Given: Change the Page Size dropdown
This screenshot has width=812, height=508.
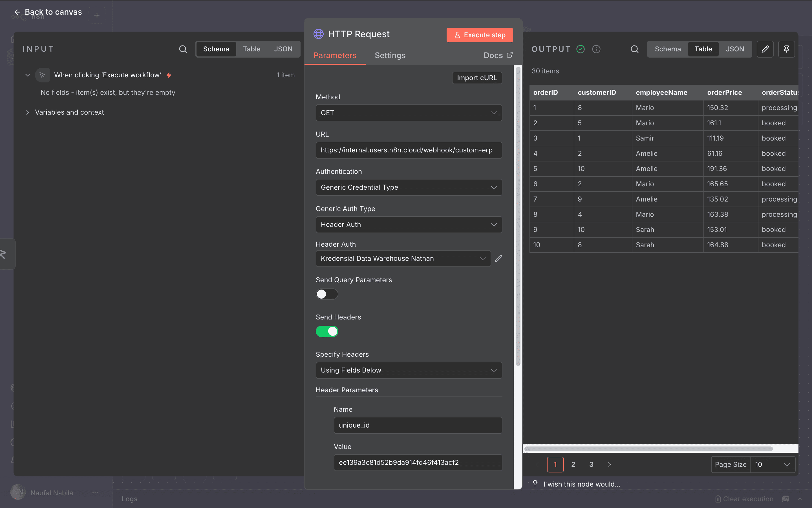Looking at the screenshot, I should [x=773, y=464].
